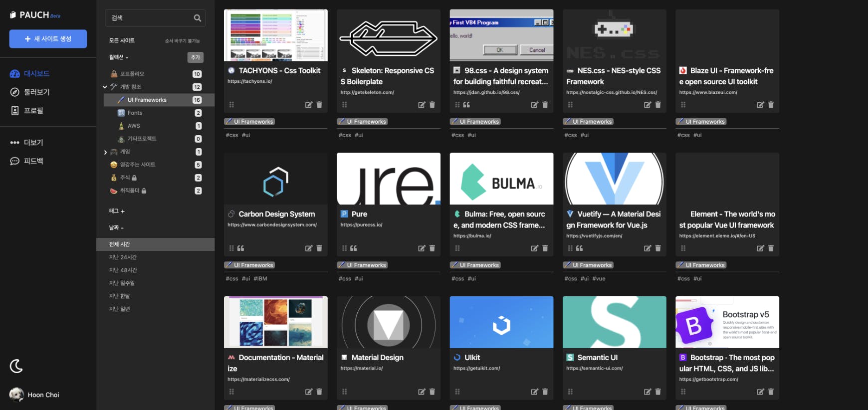Delete the Materialize Documentation card
Screen dimensions: 868x410
(319, 392)
